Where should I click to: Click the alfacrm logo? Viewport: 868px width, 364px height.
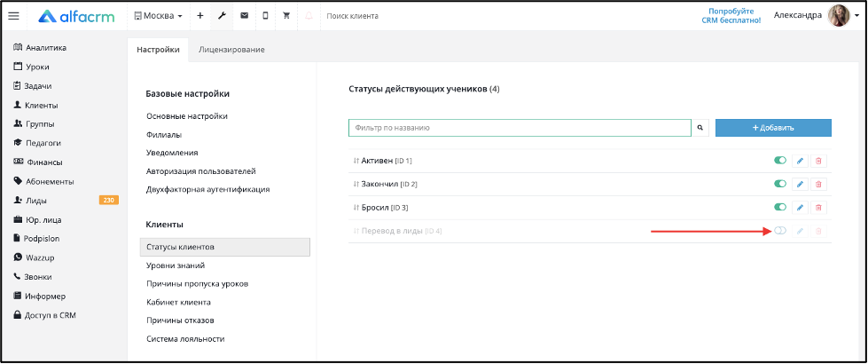(76, 16)
